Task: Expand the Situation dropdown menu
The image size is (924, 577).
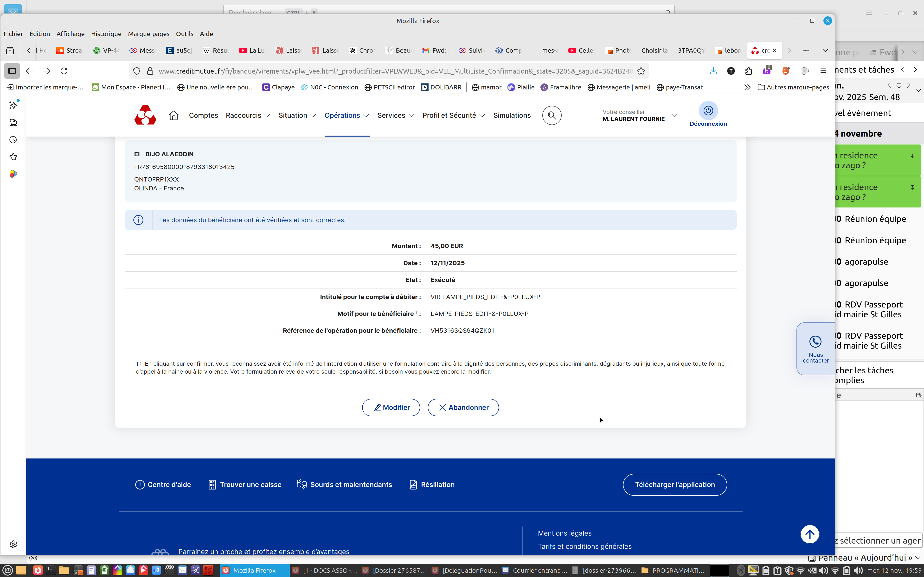Action: [297, 115]
